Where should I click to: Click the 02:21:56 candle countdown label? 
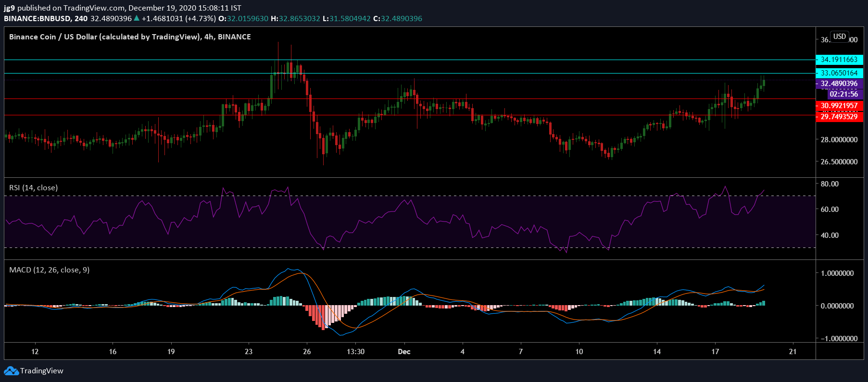click(843, 94)
